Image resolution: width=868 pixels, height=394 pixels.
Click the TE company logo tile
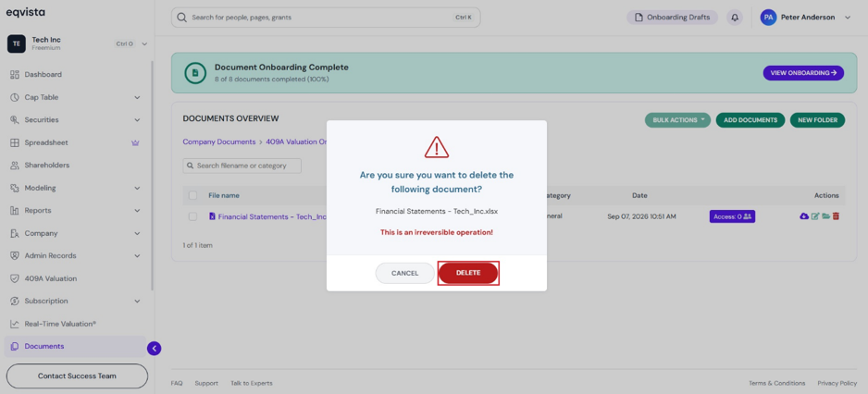[16, 43]
